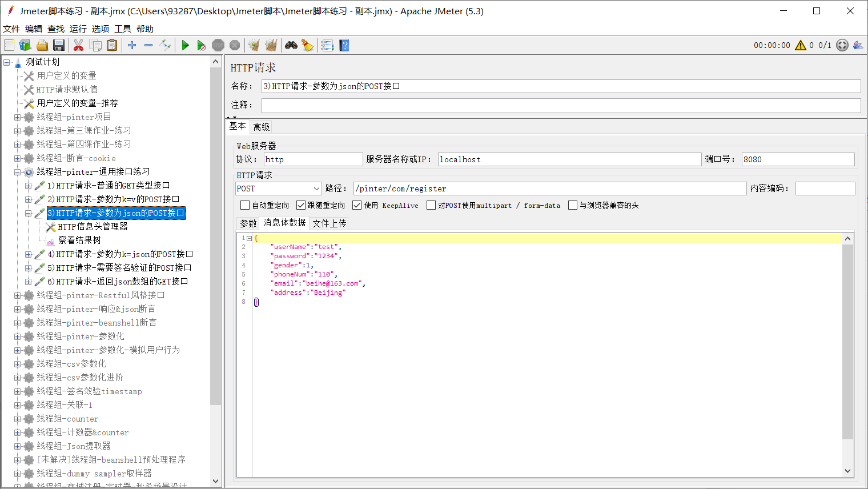Click the Open file folder icon
This screenshot has height=489, width=868.
[x=42, y=45]
